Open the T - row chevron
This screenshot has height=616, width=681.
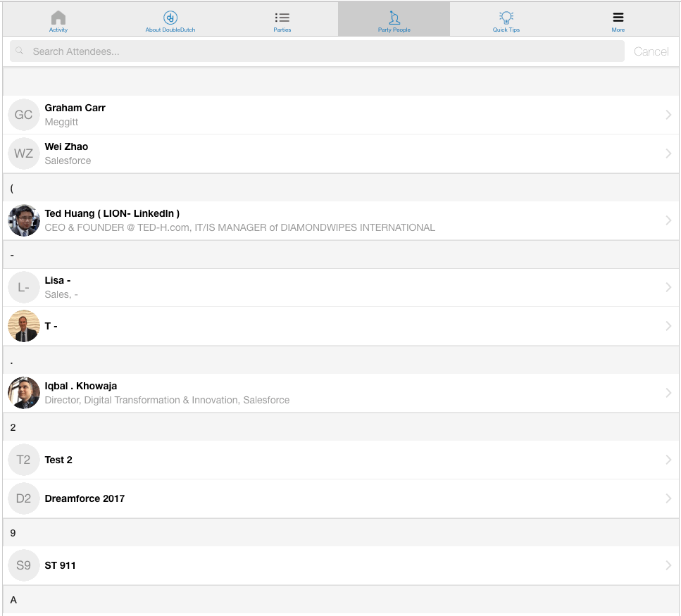tap(668, 325)
